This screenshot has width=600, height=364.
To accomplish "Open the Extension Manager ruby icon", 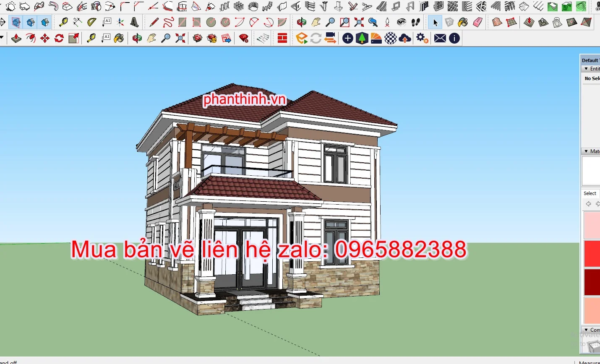I will 244,39.
